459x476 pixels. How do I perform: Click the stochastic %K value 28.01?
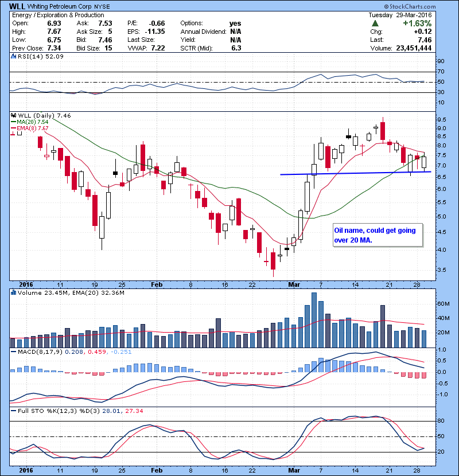pyautogui.click(x=112, y=411)
